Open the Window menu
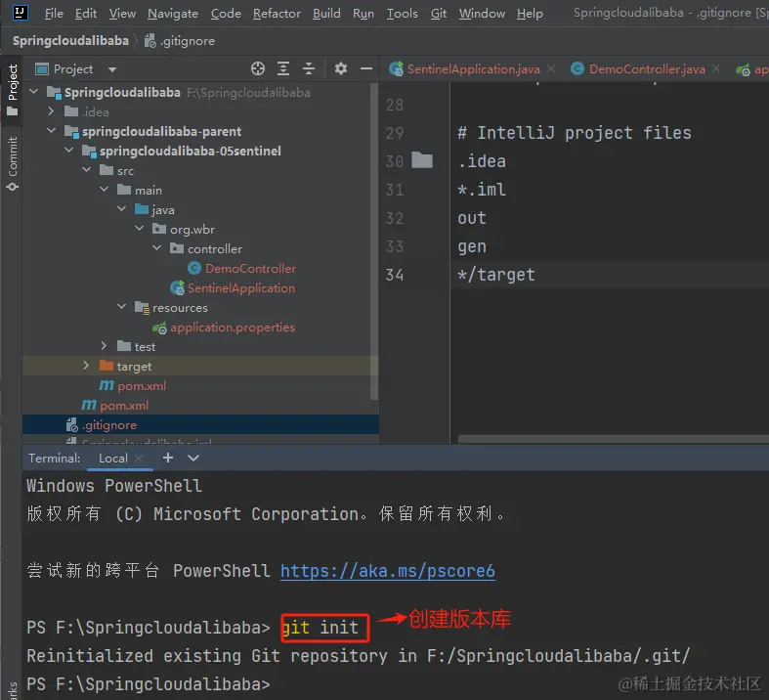Image resolution: width=769 pixels, height=700 pixels. point(482,14)
